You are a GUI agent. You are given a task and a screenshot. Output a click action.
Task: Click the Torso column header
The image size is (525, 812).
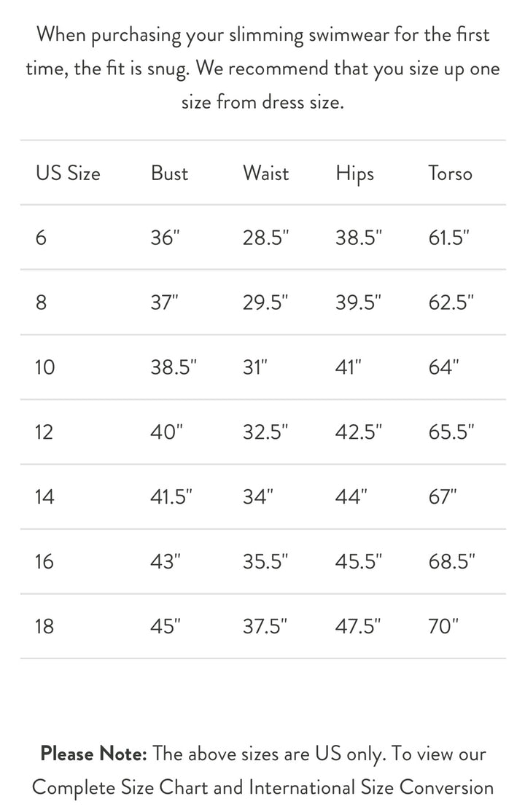click(450, 173)
